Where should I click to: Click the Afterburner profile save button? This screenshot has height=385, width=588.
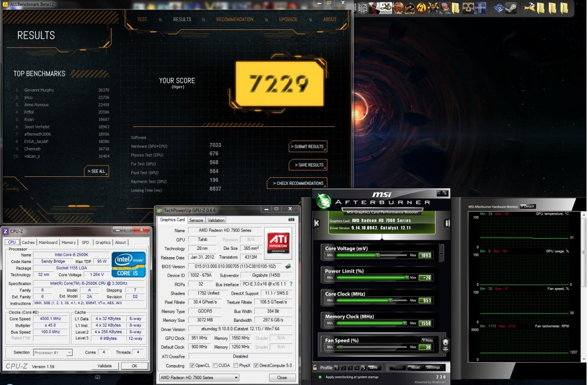point(373,367)
